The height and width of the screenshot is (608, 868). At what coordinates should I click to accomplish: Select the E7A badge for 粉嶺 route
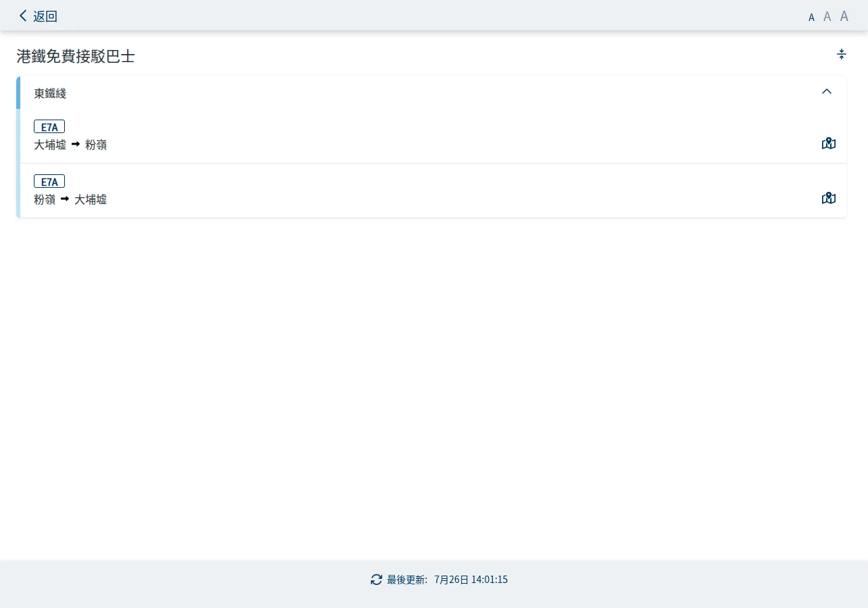tap(49, 181)
